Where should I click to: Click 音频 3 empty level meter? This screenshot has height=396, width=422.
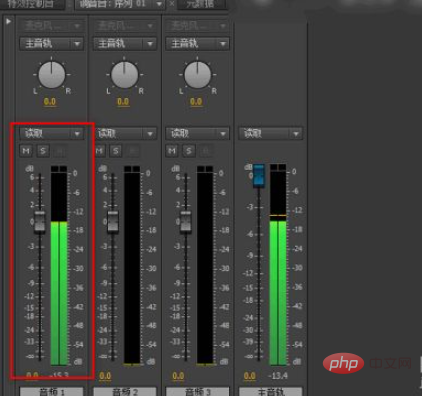tap(205, 268)
